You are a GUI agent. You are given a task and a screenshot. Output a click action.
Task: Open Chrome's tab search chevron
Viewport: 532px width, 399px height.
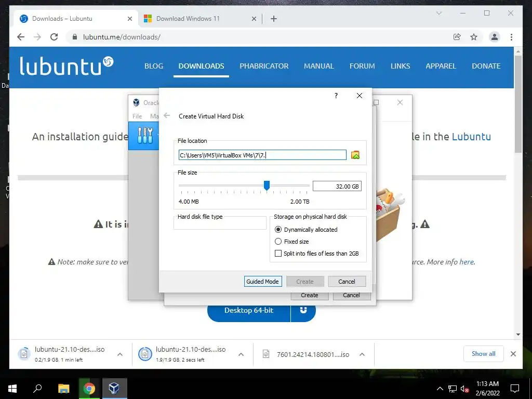pos(439,13)
